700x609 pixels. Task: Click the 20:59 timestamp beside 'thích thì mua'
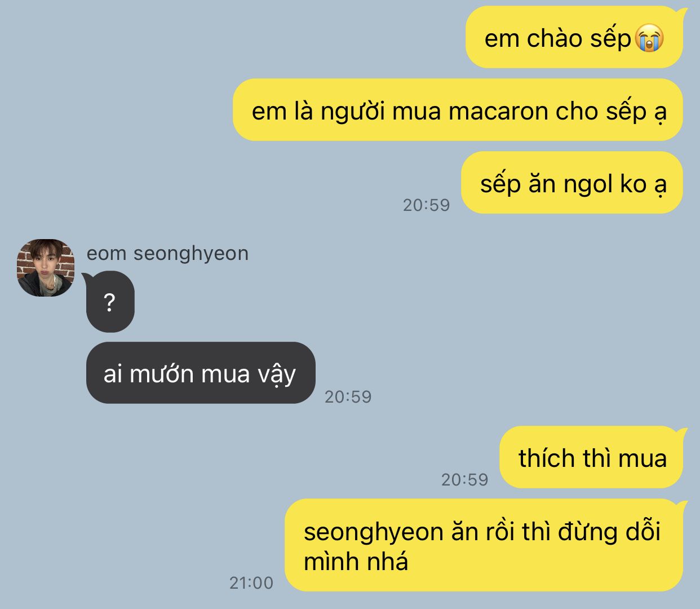click(464, 479)
